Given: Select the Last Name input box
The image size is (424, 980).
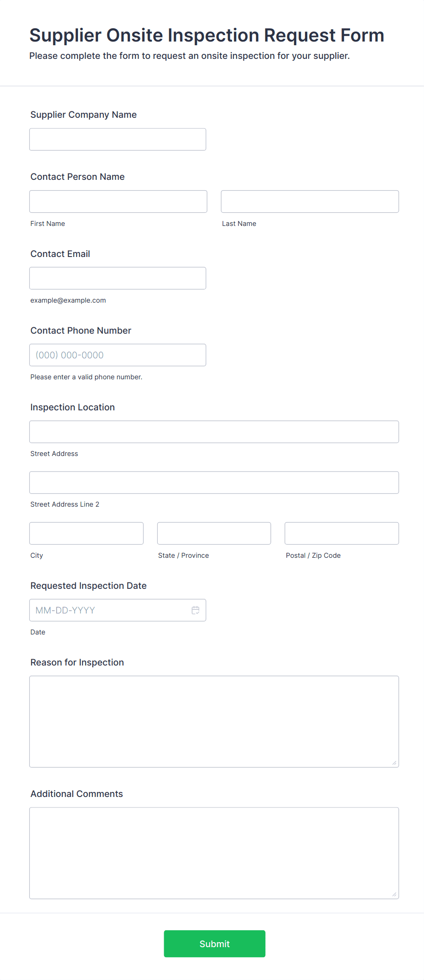Looking at the screenshot, I should click(x=310, y=201).
